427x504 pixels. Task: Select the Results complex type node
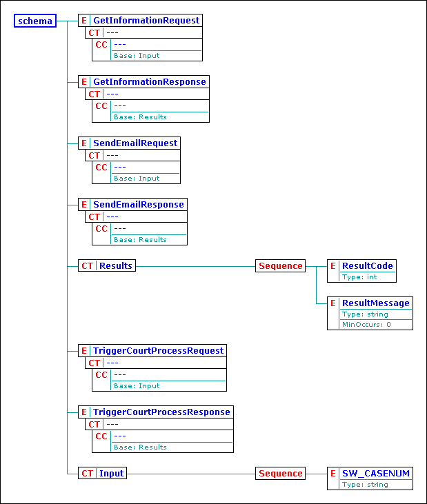tap(107, 266)
